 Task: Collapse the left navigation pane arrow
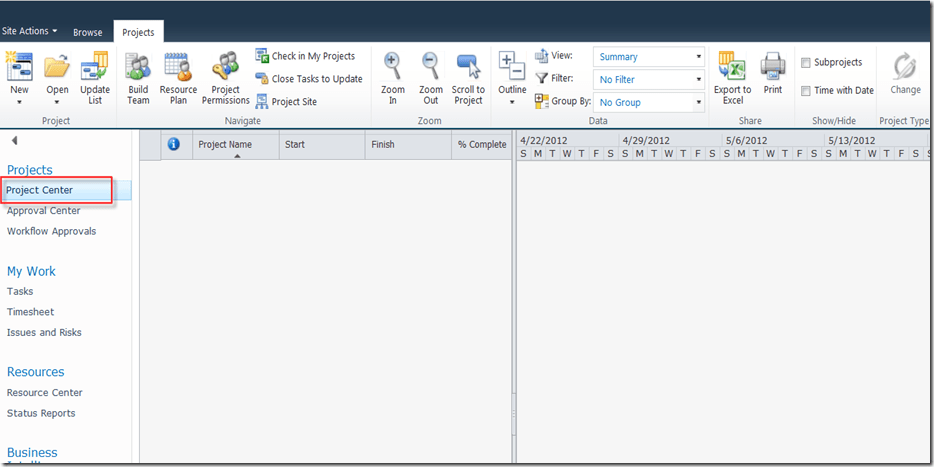click(x=14, y=141)
